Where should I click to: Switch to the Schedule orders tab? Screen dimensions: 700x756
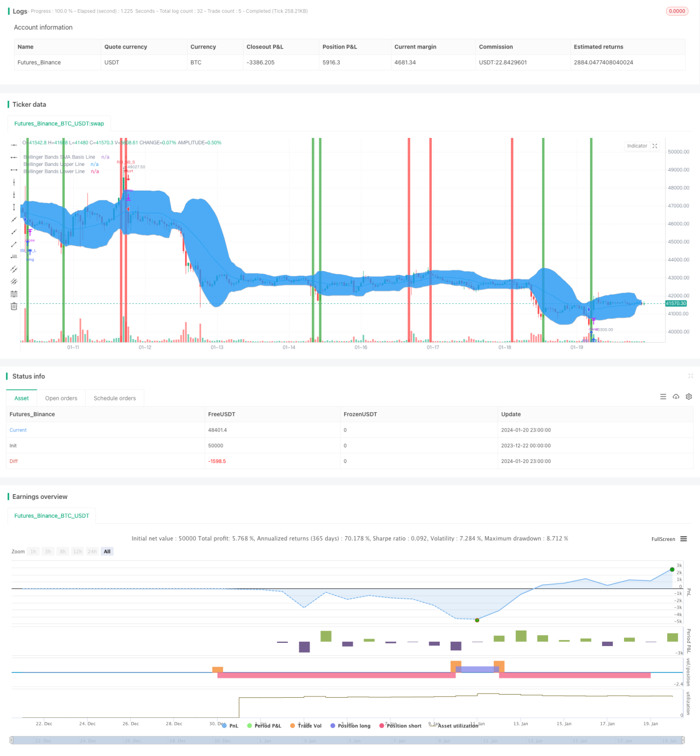point(115,398)
